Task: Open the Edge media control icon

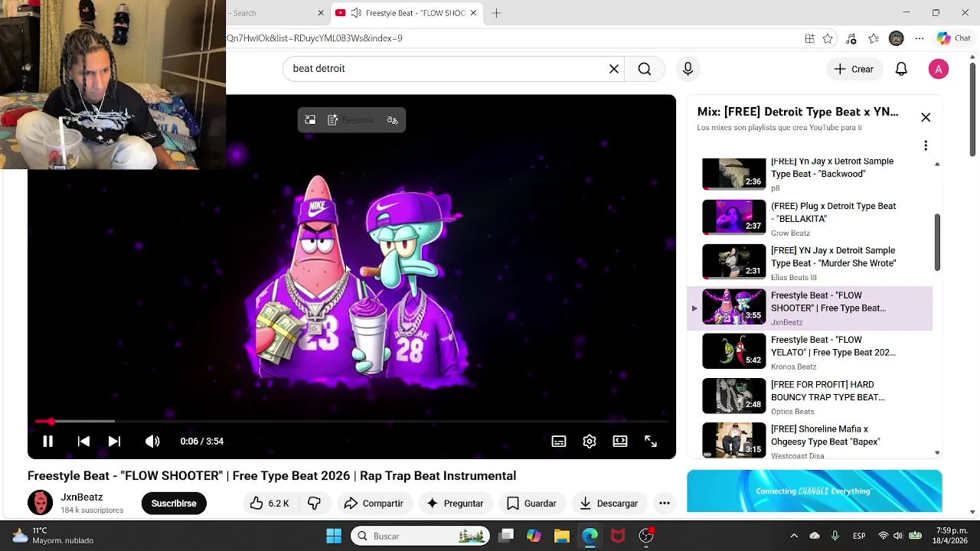Action: click(851, 39)
